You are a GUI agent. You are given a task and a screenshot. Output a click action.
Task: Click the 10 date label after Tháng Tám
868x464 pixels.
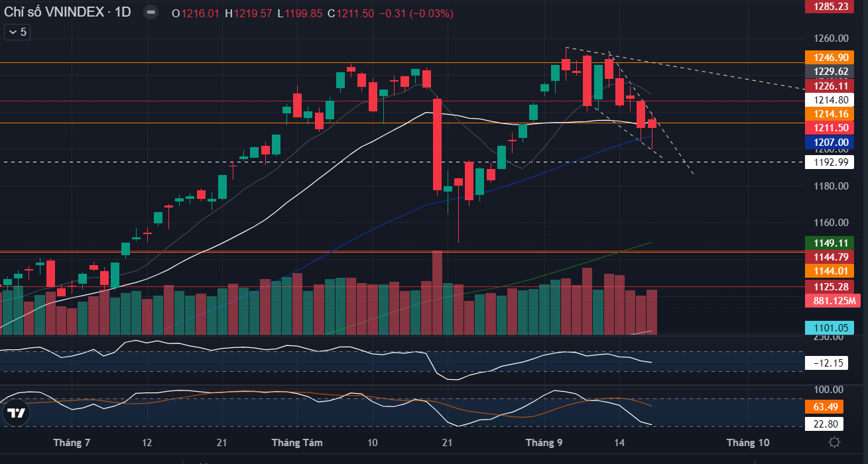(x=372, y=442)
